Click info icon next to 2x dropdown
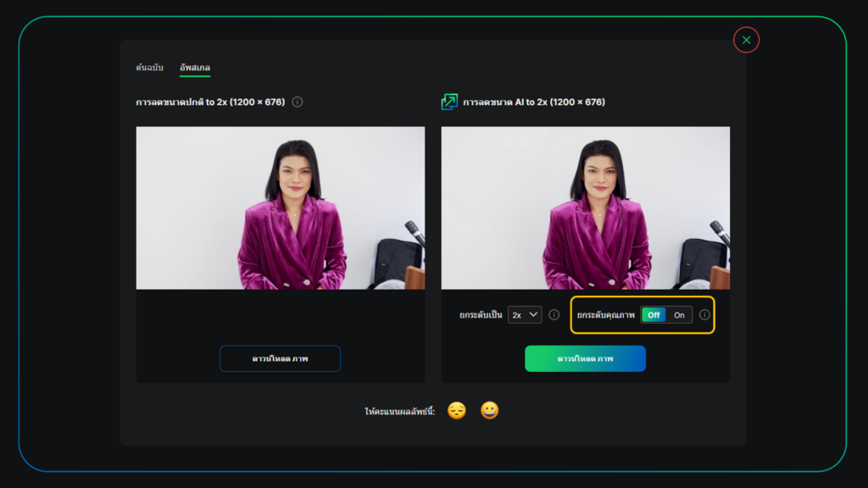Image resolution: width=868 pixels, height=488 pixels. coord(554,315)
